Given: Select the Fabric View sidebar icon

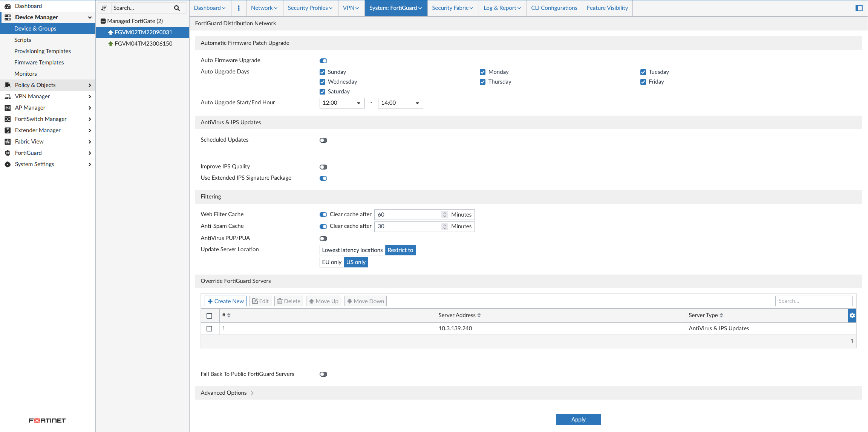Looking at the screenshot, I should point(8,142).
